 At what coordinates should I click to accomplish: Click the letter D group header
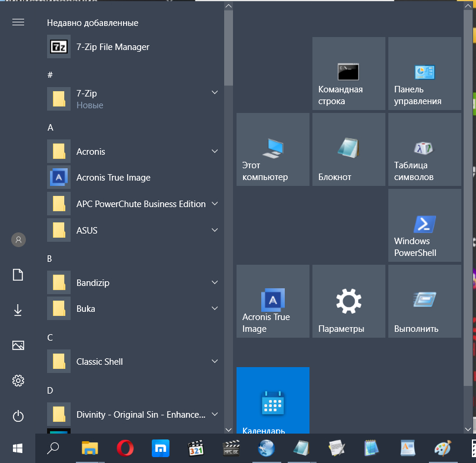[50, 391]
